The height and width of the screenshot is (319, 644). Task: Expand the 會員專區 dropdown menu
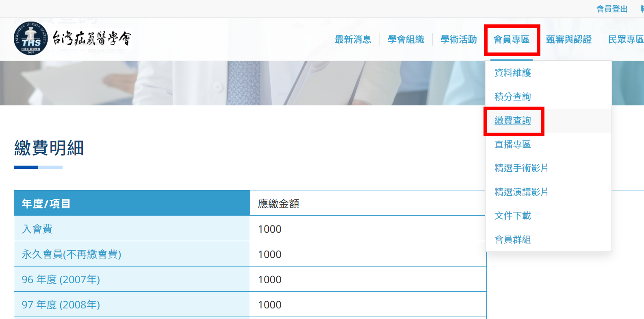(511, 39)
